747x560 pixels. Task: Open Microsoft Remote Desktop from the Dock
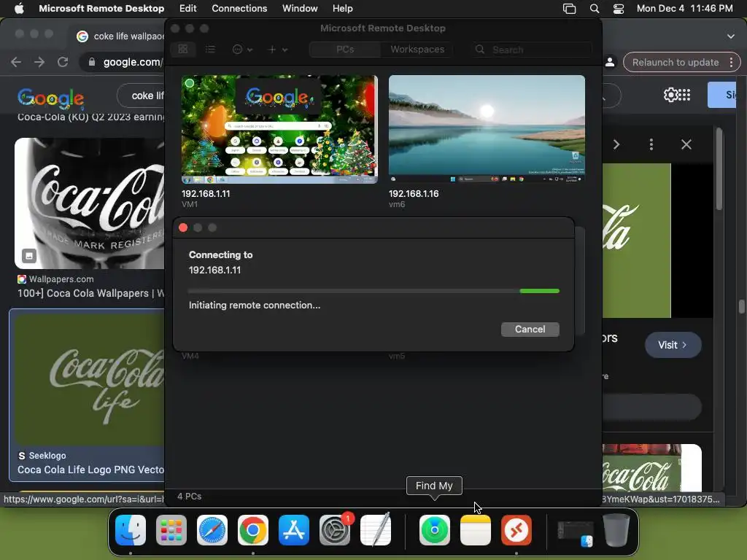[516, 530]
